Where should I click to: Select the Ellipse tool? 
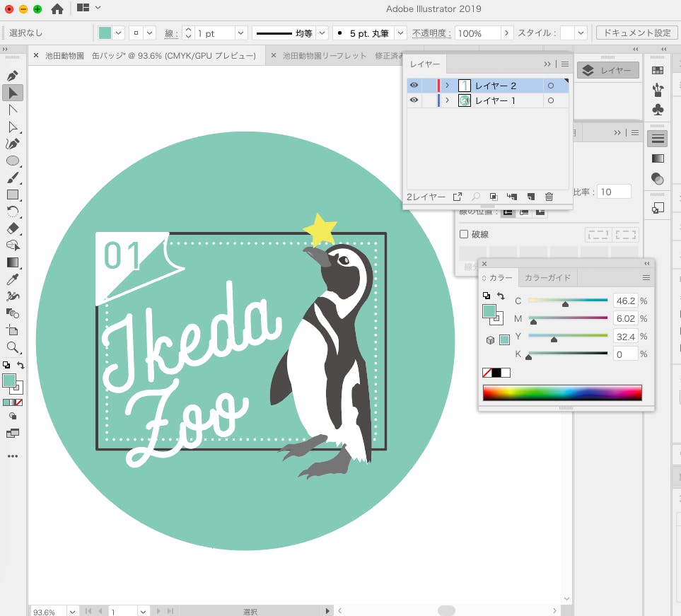[x=13, y=161]
